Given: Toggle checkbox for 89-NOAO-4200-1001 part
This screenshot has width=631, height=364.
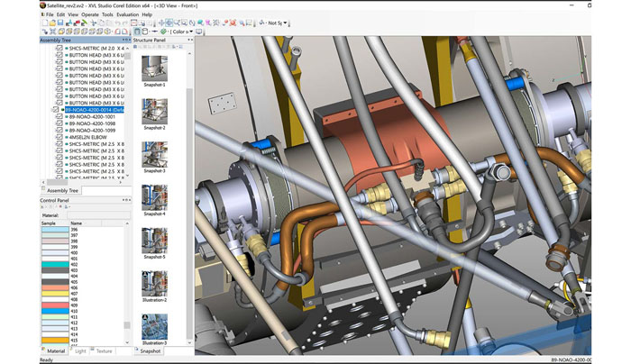Looking at the screenshot, I should (59, 117).
